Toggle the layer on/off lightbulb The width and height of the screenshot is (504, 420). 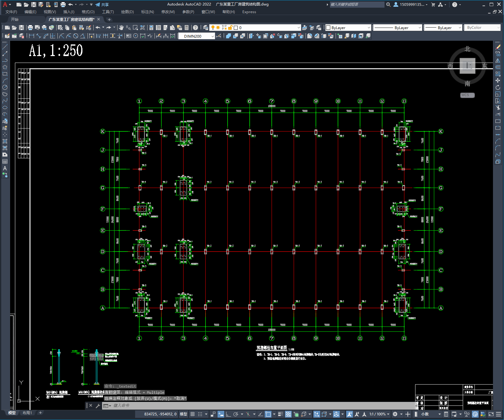pyautogui.click(x=213, y=28)
